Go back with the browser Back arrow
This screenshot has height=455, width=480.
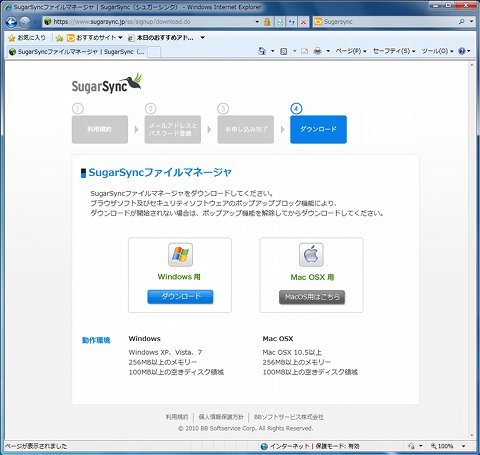11,22
